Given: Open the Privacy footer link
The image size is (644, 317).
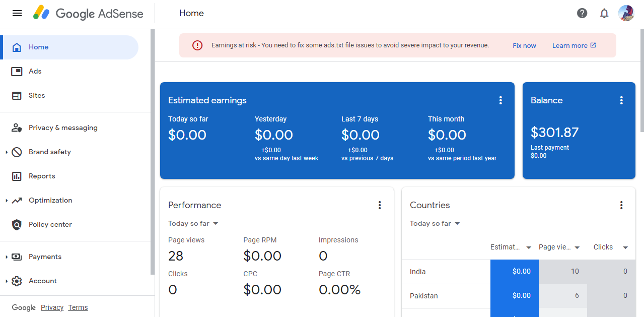Looking at the screenshot, I should click(x=52, y=307).
